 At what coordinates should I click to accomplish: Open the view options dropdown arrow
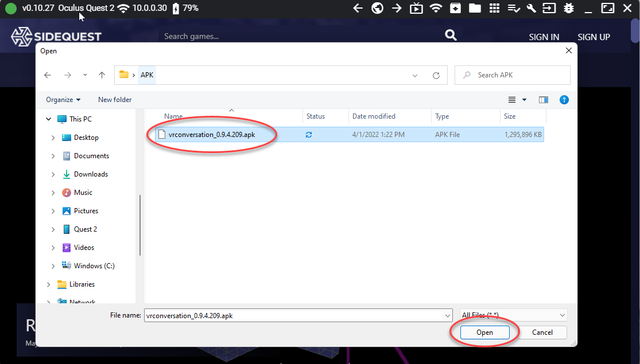pos(525,100)
